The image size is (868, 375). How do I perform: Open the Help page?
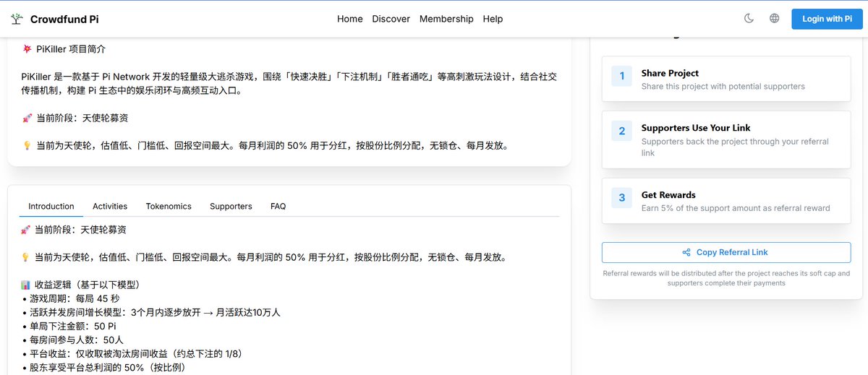click(x=493, y=19)
